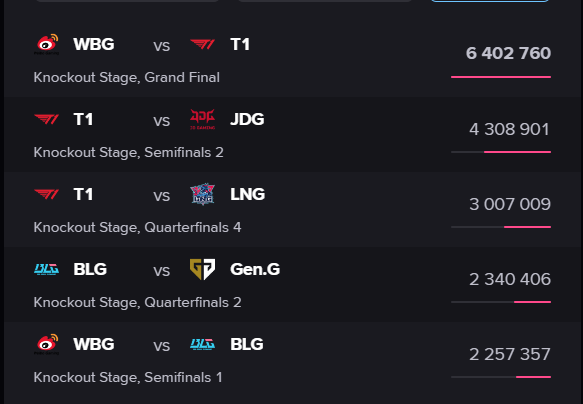Click the JDG team logo
This screenshot has height=404, width=583.
(203, 119)
